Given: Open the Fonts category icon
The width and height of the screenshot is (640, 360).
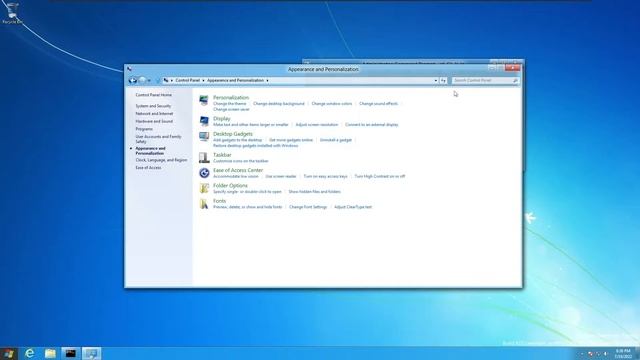Looking at the screenshot, I should [x=204, y=203].
